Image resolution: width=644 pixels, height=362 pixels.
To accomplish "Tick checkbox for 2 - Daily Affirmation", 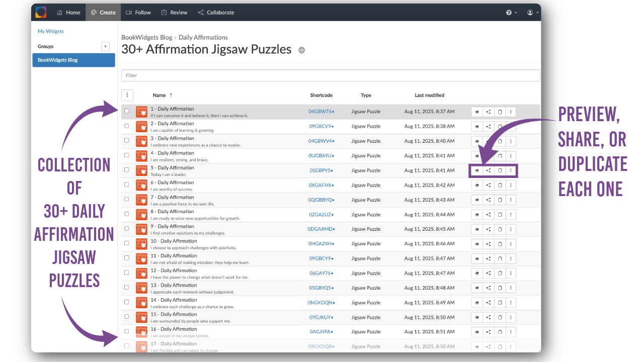I will [x=127, y=126].
